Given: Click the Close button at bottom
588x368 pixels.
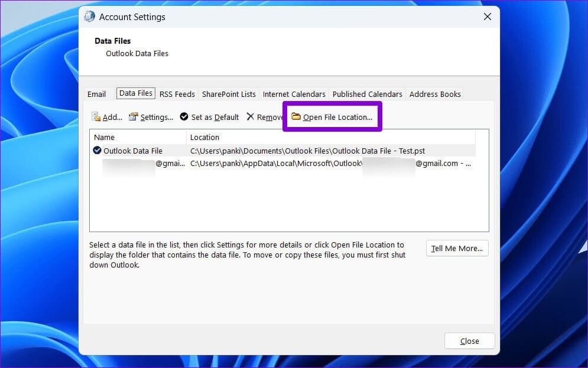Looking at the screenshot, I should pyautogui.click(x=469, y=341).
